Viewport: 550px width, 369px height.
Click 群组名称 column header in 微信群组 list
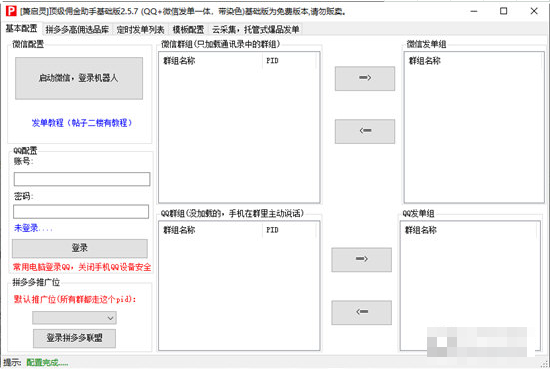point(210,61)
